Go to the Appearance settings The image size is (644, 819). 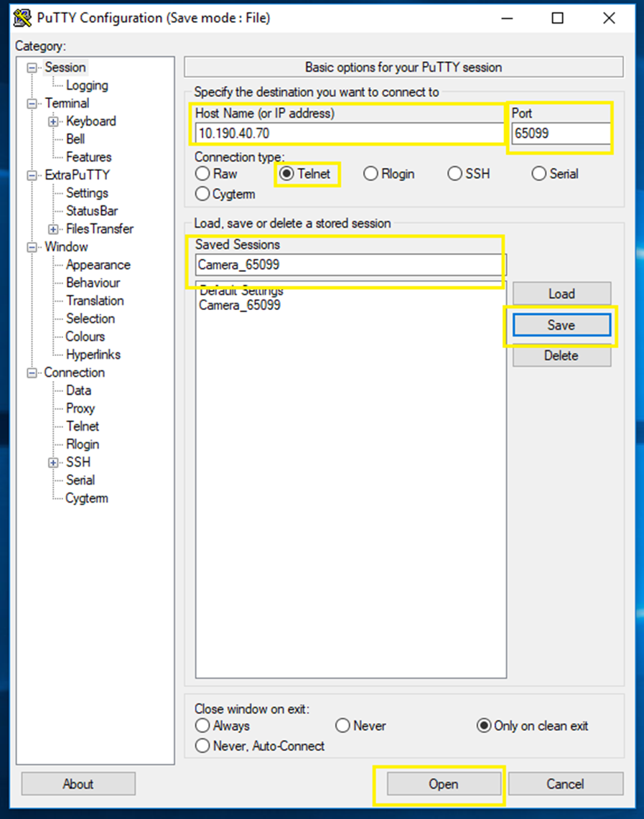pos(98,265)
